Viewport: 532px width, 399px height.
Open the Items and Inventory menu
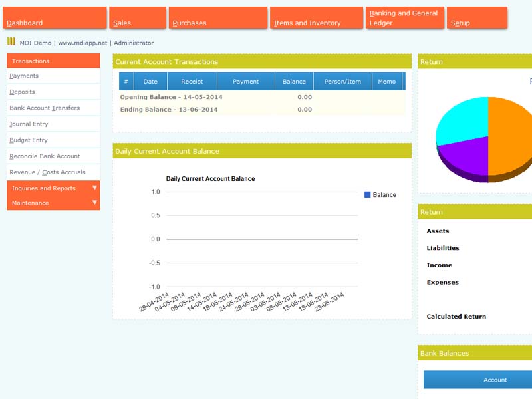coord(317,19)
